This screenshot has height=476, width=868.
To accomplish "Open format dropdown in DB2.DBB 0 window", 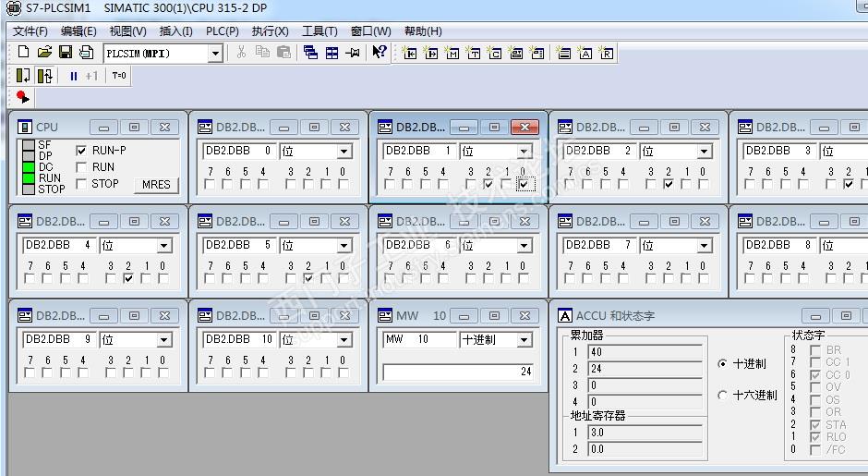I will [344, 152].
